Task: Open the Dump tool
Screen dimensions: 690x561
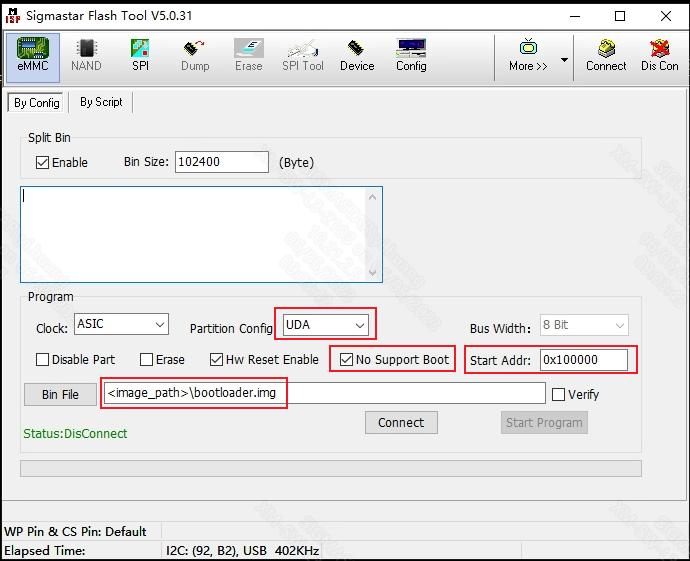Action: point(195,56)
